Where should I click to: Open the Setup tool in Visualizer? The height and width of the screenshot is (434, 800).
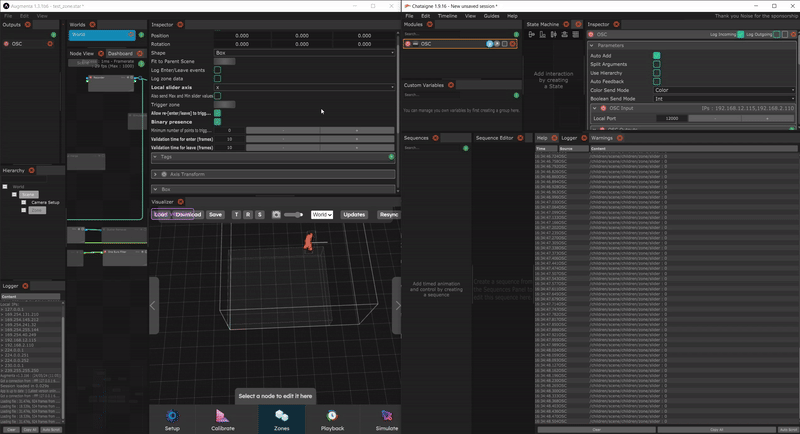point(173,417)
